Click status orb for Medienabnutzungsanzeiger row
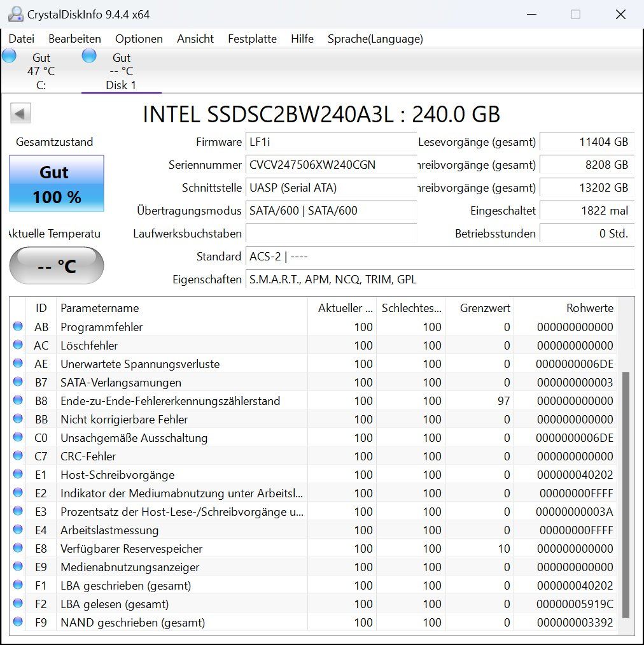Screen dimensions: 644x645 (18, 567)
